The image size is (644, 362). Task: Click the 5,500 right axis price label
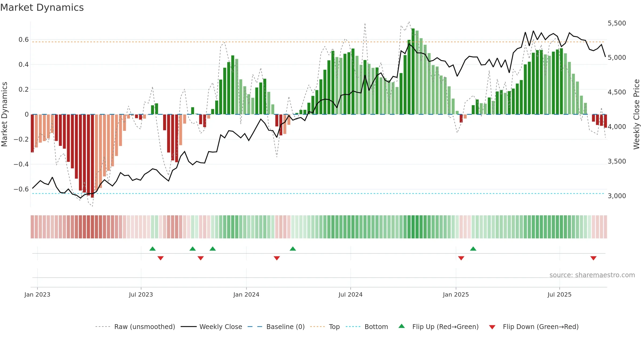coord(617,23)
